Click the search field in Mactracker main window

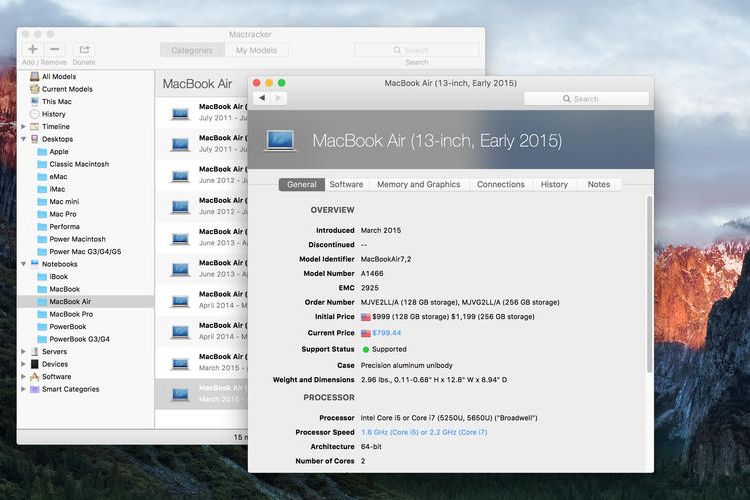coord(417,50)
